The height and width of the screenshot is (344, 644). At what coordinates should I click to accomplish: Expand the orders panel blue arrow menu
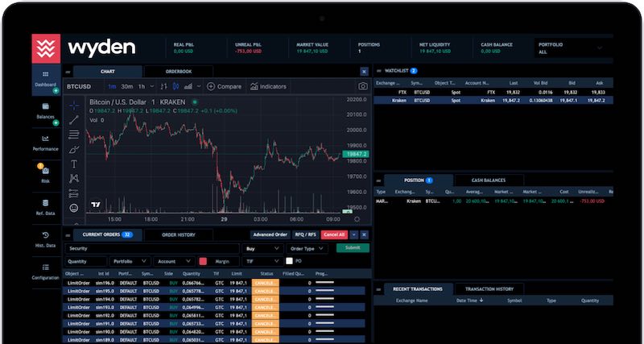354,234
